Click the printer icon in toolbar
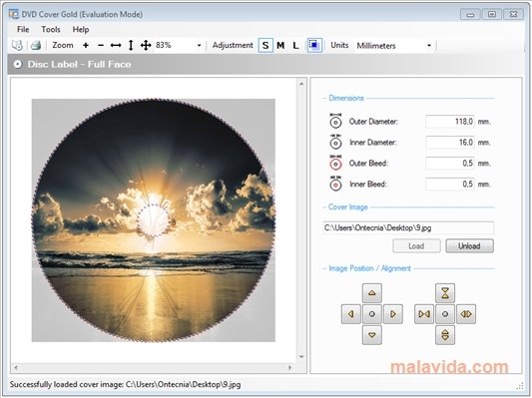This screenshot has width=532, height=398. 36,45
